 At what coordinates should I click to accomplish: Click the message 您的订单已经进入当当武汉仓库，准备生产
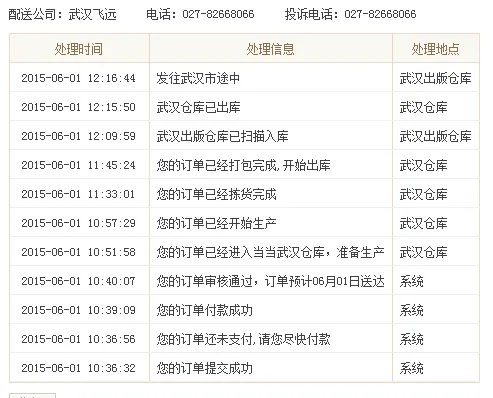pos(271,252)
